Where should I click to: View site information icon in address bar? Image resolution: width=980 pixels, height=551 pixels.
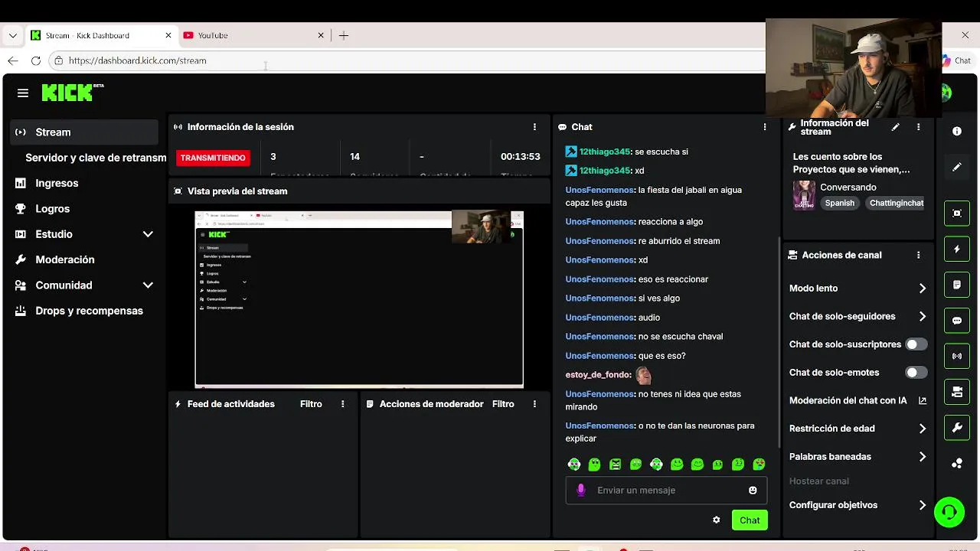(58, 60)
